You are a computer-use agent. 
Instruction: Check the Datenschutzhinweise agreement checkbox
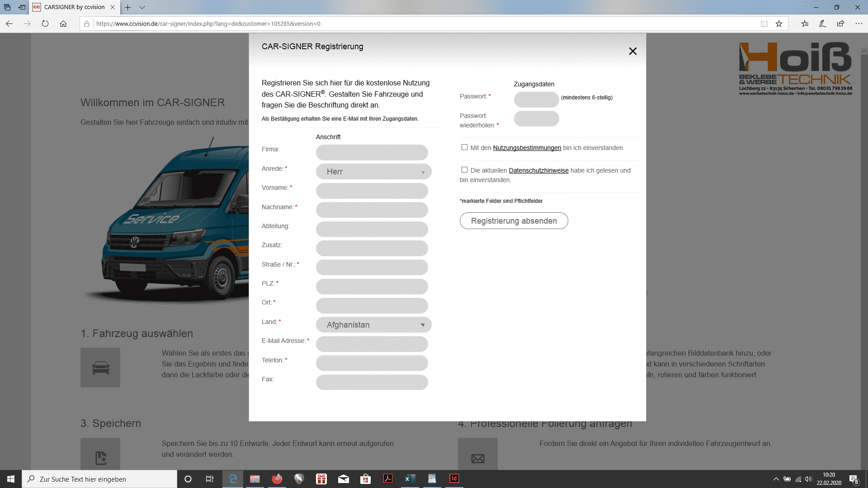click(x=464, y=170)
